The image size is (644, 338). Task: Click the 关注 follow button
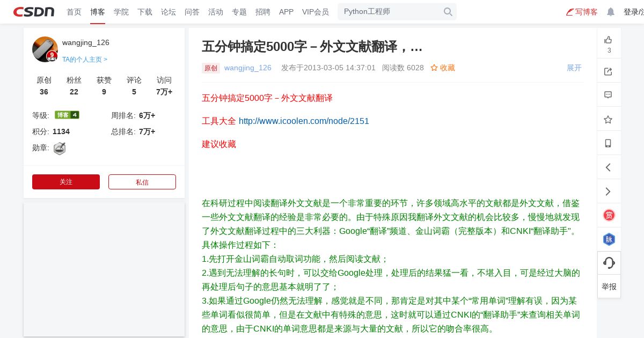pyautogui.click(x=66, y=182)
